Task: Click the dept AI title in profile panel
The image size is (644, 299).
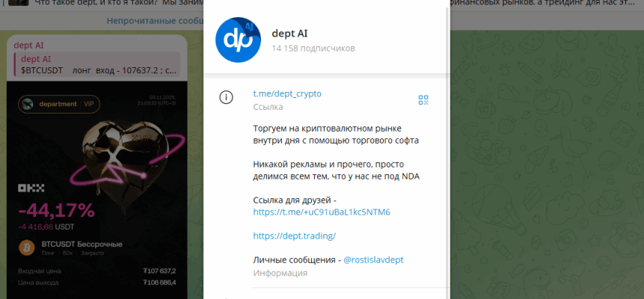Action: [289, 33]
